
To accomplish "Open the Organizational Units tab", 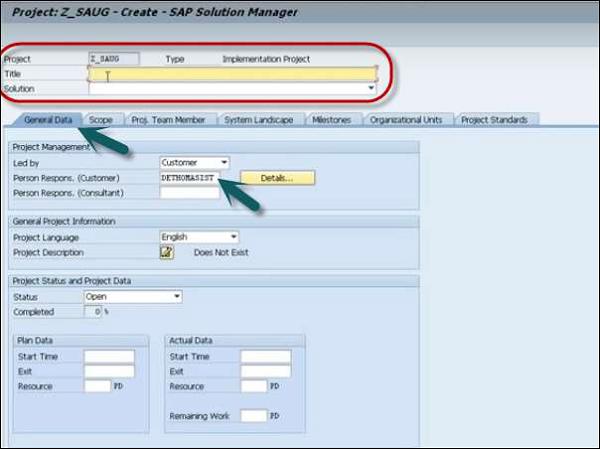I will point(406,120).
